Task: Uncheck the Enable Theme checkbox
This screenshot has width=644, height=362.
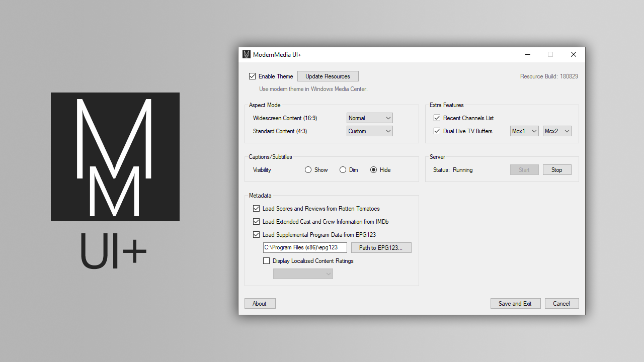Action: click(253, 76)
